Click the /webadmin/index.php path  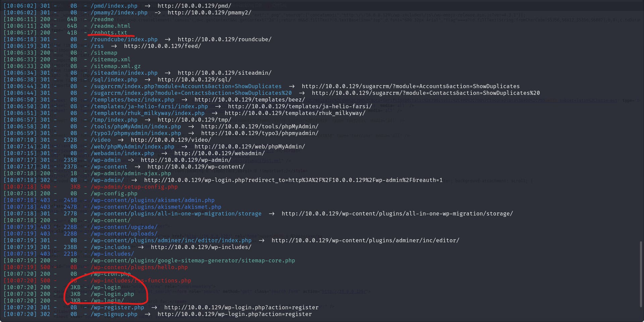(x=122, y=153)
